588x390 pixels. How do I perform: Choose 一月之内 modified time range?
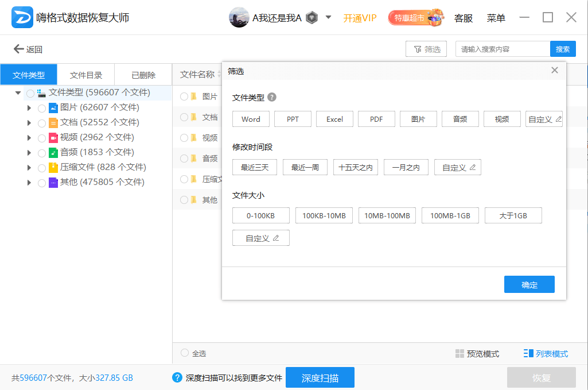[406, 167]
